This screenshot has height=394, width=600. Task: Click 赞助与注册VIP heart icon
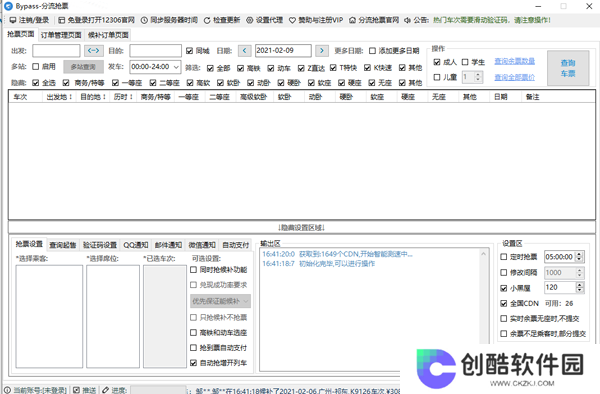click(x=292, y=20)
